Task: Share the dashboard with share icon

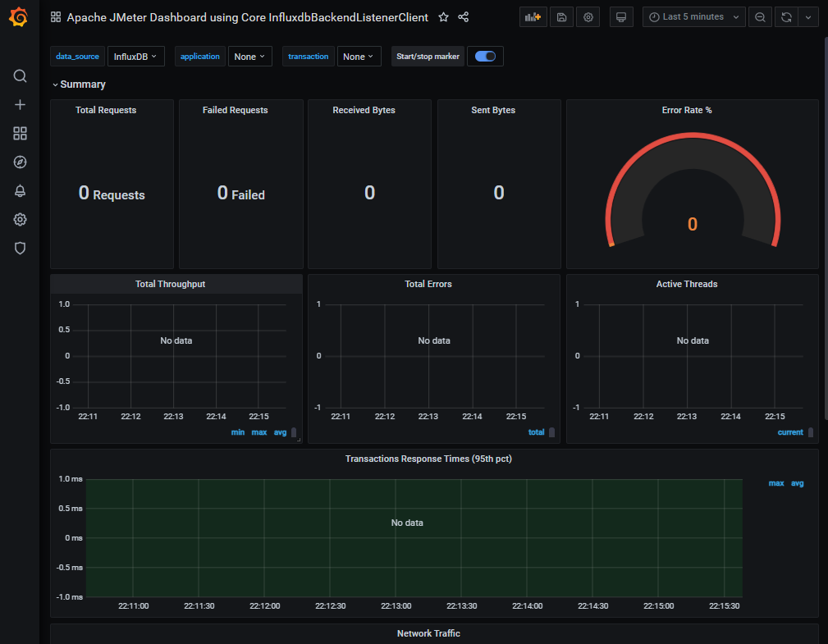Action: coord(463,17)
